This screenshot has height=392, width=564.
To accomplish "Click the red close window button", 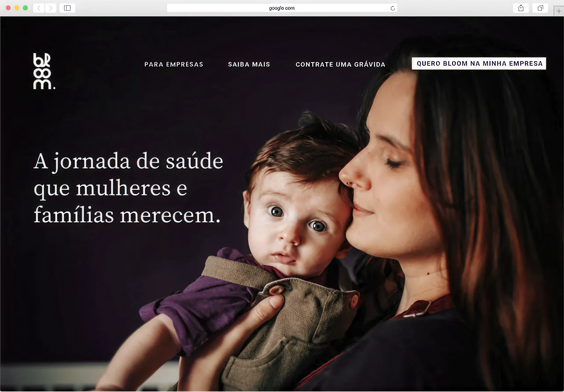I will [8, 8].
